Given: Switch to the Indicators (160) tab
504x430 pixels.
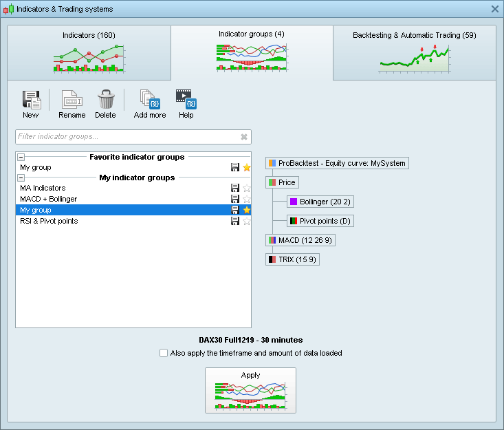Looking at the screenshot, I should [89, 52].
